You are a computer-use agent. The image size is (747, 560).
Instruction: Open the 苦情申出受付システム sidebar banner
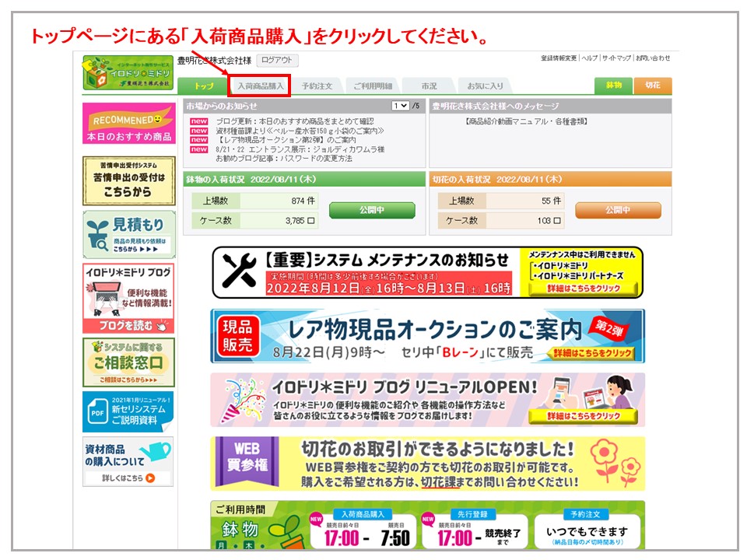tap(128, 181)
